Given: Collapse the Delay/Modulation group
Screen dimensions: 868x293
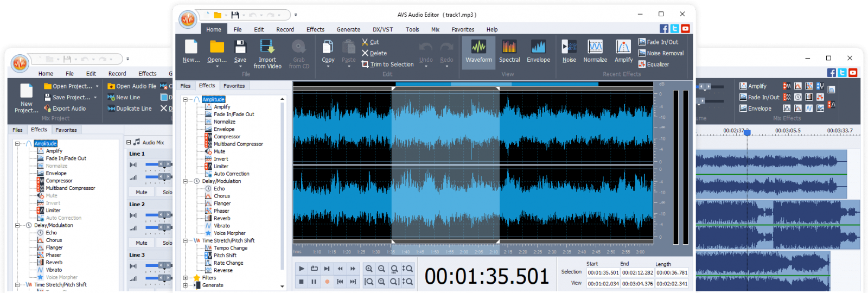Looking at the screenshot, I should click(x=186, y=181).
